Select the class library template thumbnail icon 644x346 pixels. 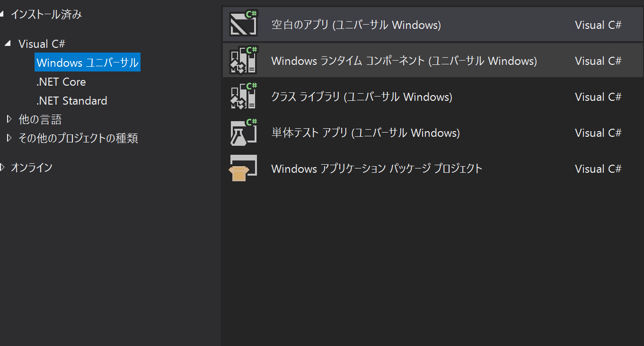point(243,96)
